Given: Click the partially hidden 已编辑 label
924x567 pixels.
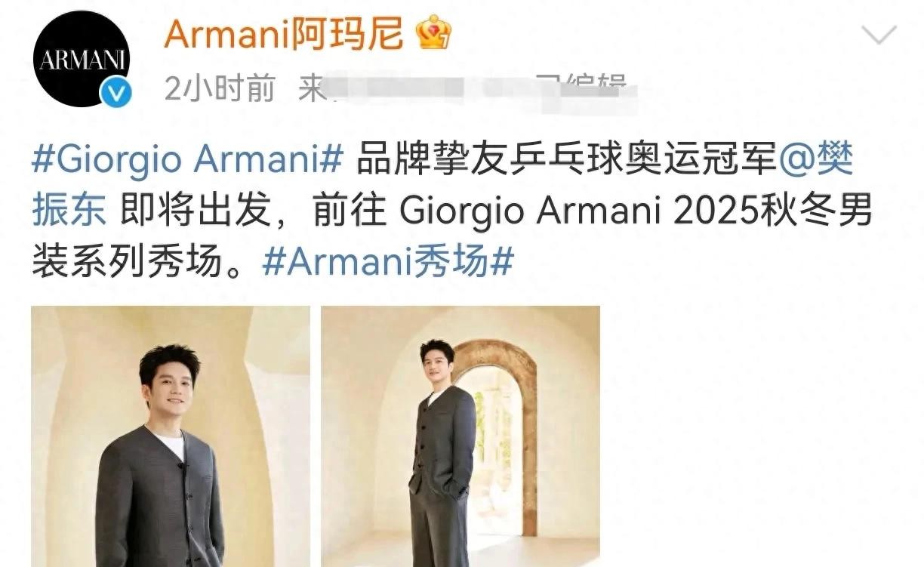Looking at the screenshot, I should coord(580,89).
